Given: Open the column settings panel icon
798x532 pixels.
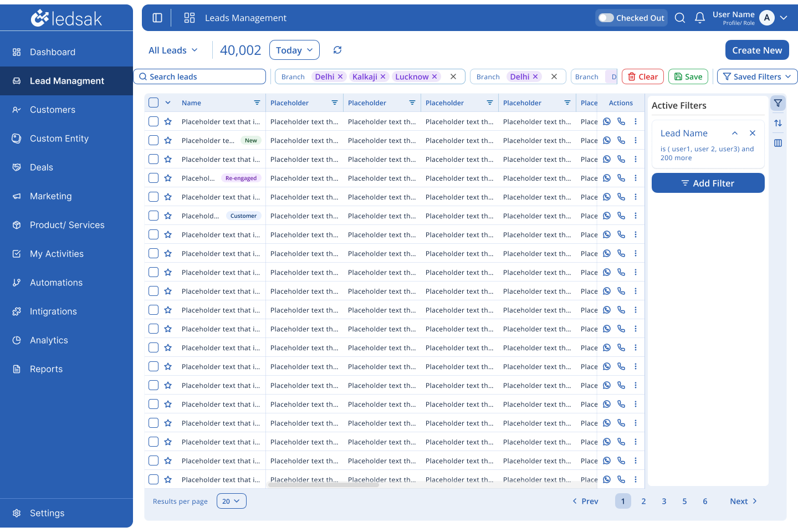Looking at the screenshot, I should coord(778,143).
